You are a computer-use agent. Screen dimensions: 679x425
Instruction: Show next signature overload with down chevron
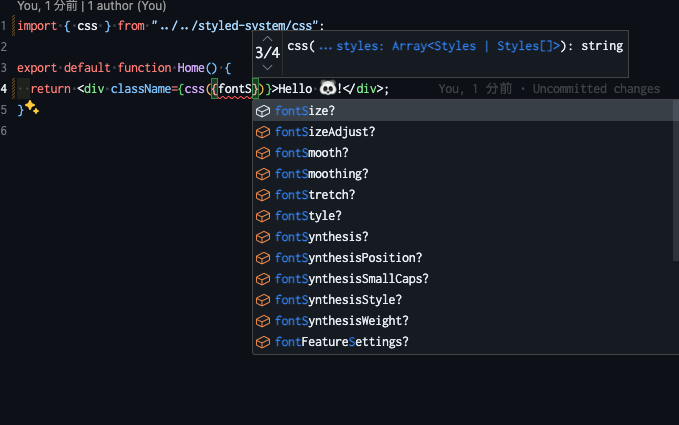pyautogui.click(x=267, y=68)
